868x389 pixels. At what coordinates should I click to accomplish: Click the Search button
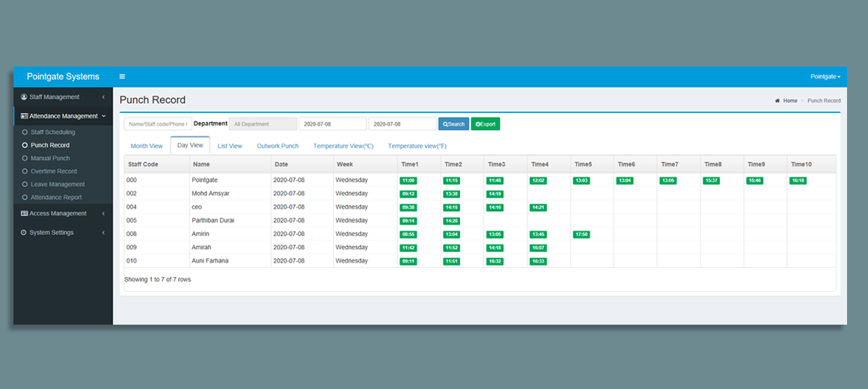(454, 124)
